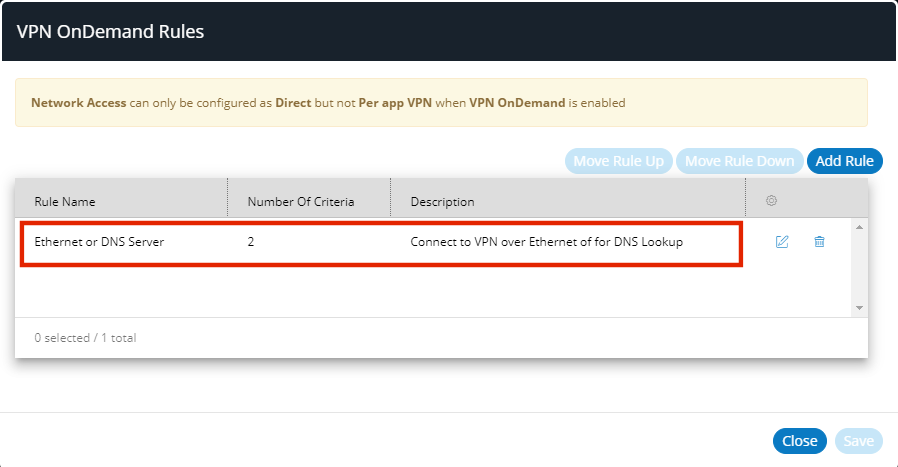898x467 pixels.
Task: Sort by the Rule Name column header
Action: click(x=65, y=202)
